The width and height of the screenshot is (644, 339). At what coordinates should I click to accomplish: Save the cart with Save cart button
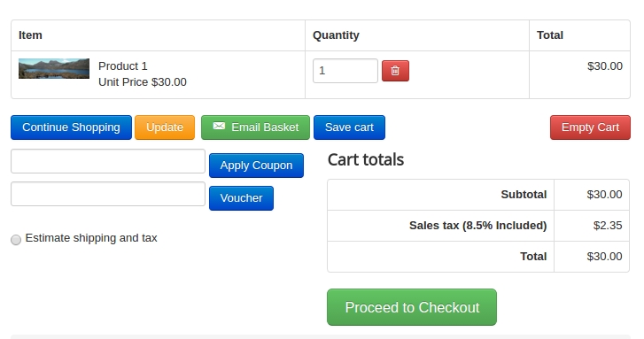[x=349, y=127]
